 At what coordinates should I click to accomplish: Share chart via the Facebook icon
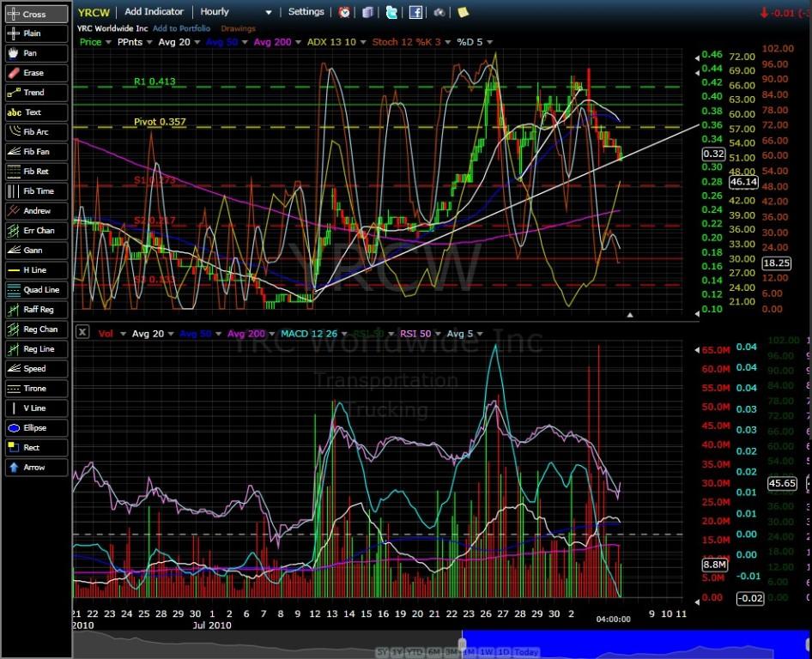pos(415,12)
